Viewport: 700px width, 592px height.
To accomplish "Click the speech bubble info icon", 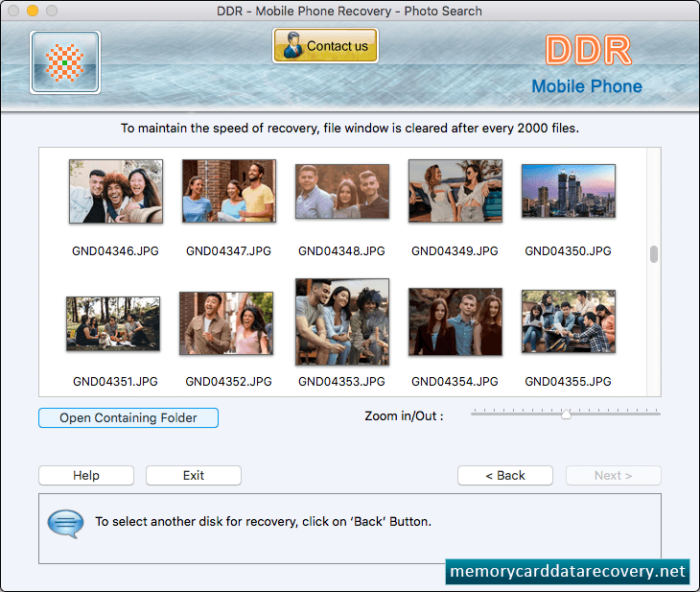I will 65,524.
